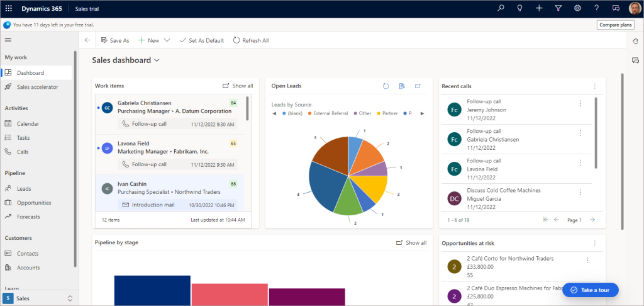Go to Leads in sidebar

[36, 189]
